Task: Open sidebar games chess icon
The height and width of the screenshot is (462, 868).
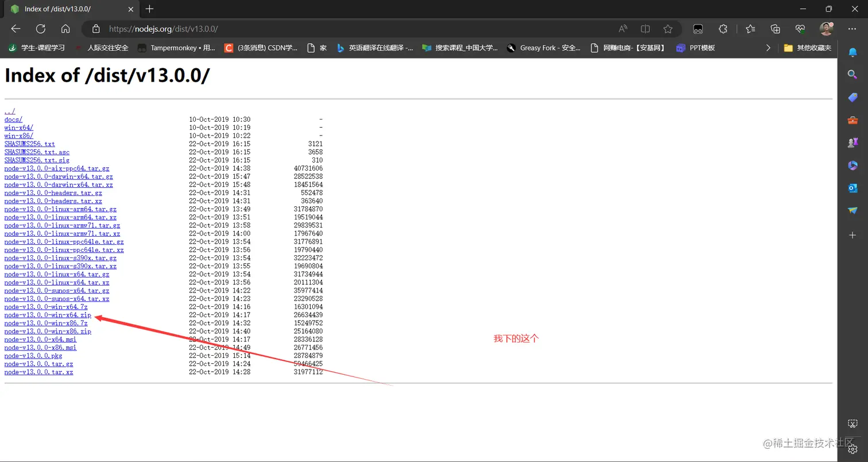Action: coord(852,143)
